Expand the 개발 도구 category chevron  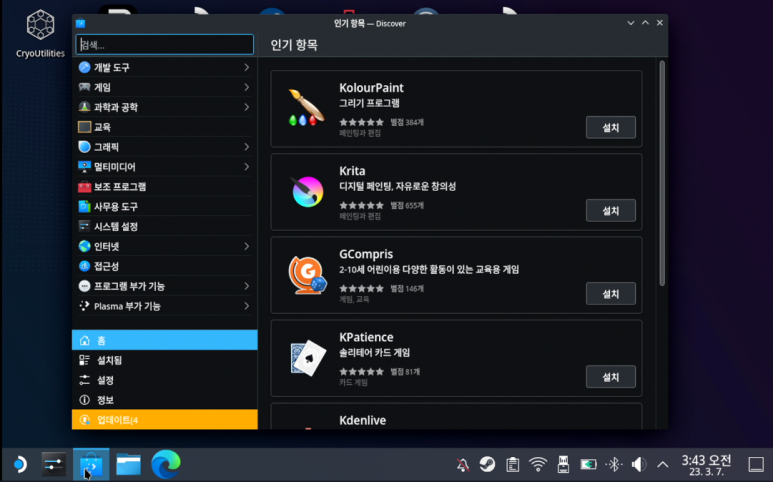[246, 68]
